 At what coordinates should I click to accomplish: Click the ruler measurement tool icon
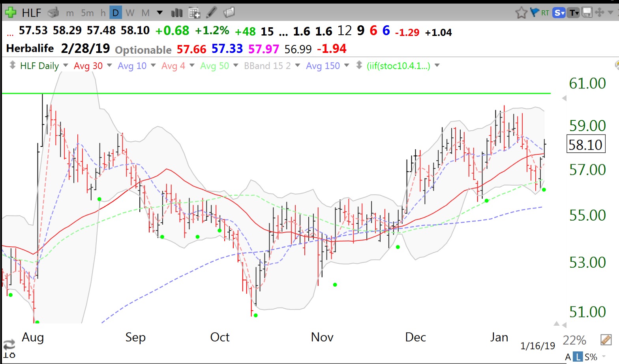pos(606,340)
